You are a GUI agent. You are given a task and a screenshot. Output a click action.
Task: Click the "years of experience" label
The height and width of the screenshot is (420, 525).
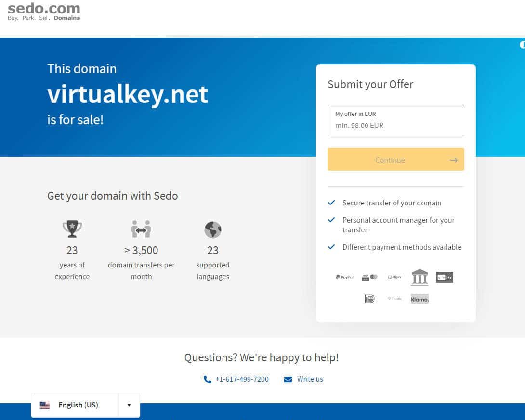click(72, 270)
